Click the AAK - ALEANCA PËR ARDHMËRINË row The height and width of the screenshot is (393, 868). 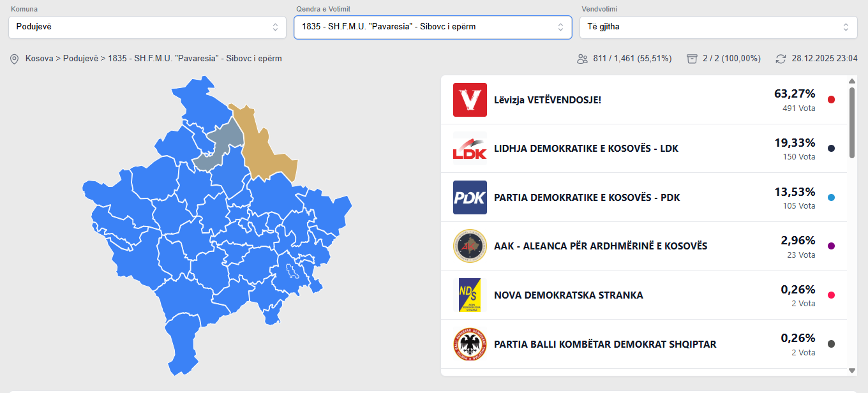601,246
